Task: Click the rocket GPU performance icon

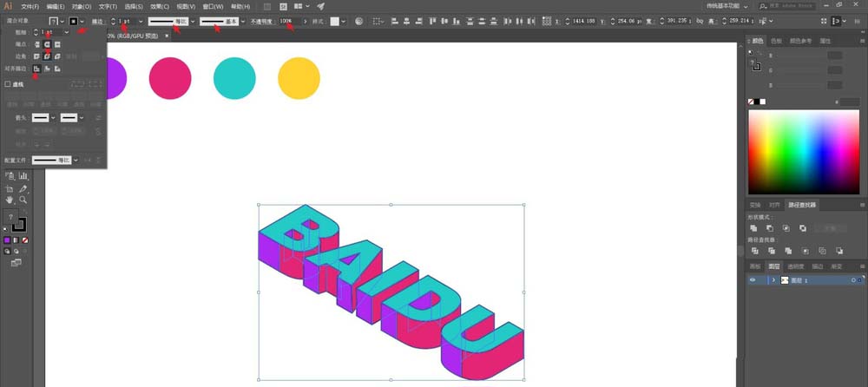Action: tap(320, 7)
